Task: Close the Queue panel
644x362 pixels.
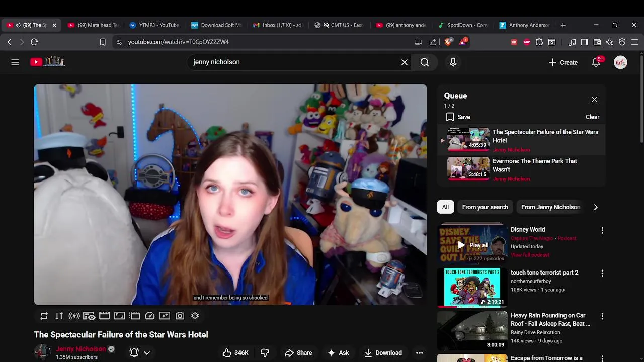Action: coord(594,100)
